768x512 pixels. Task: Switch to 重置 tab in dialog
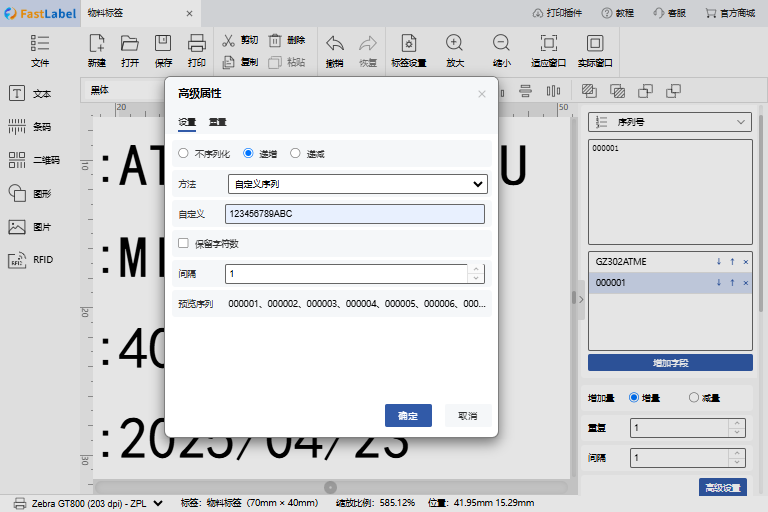coord(217,122)
